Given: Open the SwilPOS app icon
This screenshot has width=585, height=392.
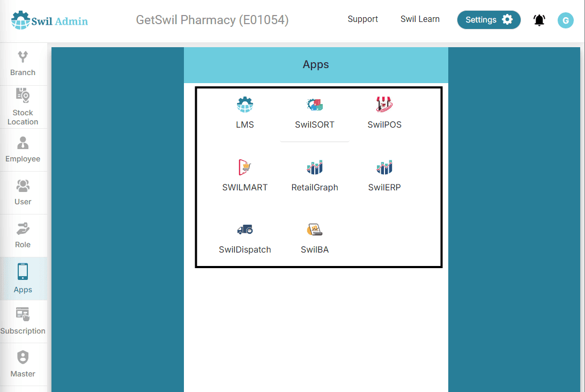Looking at the screenshot, I should coord(384,105).
